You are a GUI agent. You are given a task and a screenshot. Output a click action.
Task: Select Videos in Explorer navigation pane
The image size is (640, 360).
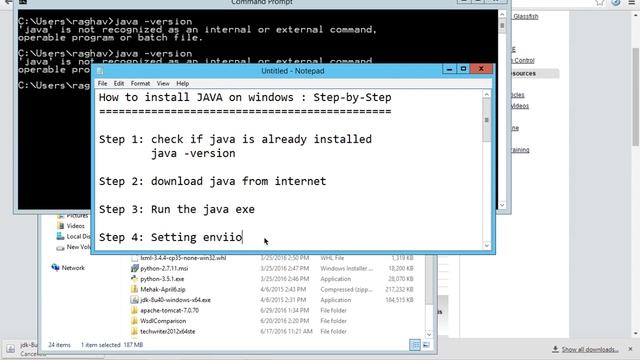click(76, 226)
